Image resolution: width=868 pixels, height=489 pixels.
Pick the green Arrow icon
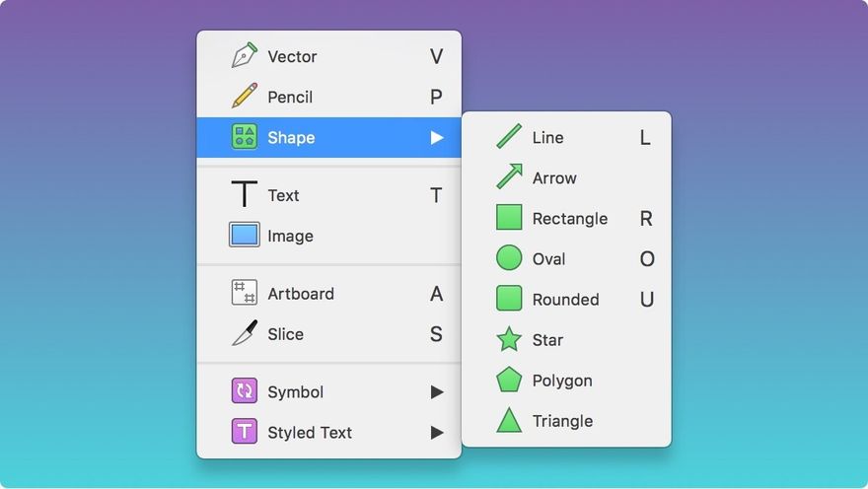(x=509, y=176)
